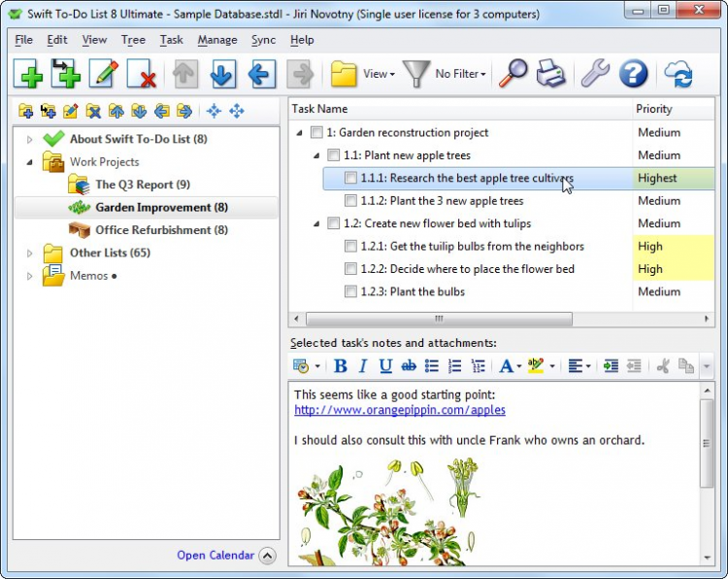Image resolution: width=728 pixels, height=579 pixels.
Task: Select the Office Refurbishment (8) list
Action: [161, 230]
